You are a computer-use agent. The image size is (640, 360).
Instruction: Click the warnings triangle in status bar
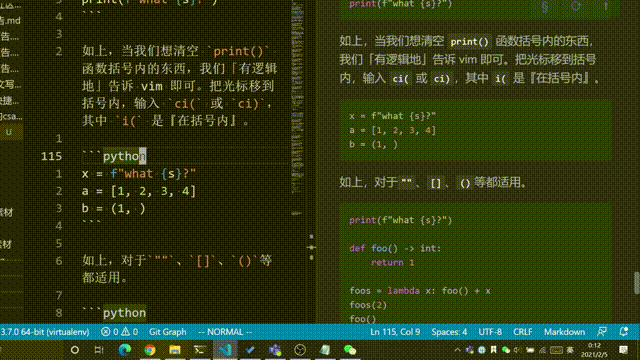click(x=125, y=332)
